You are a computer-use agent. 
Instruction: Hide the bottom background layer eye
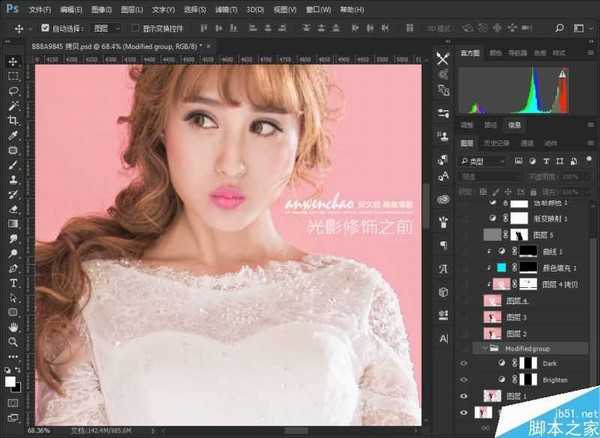464,413
